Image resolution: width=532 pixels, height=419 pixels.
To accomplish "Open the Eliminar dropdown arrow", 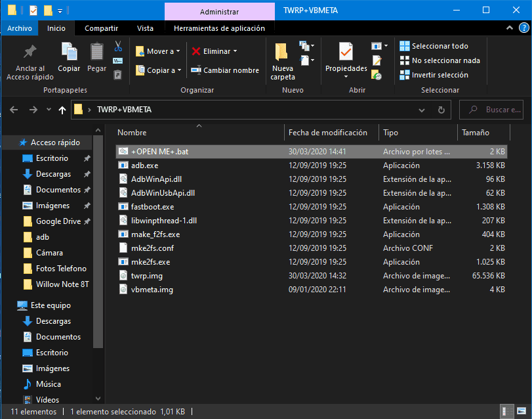I will 235,51.
